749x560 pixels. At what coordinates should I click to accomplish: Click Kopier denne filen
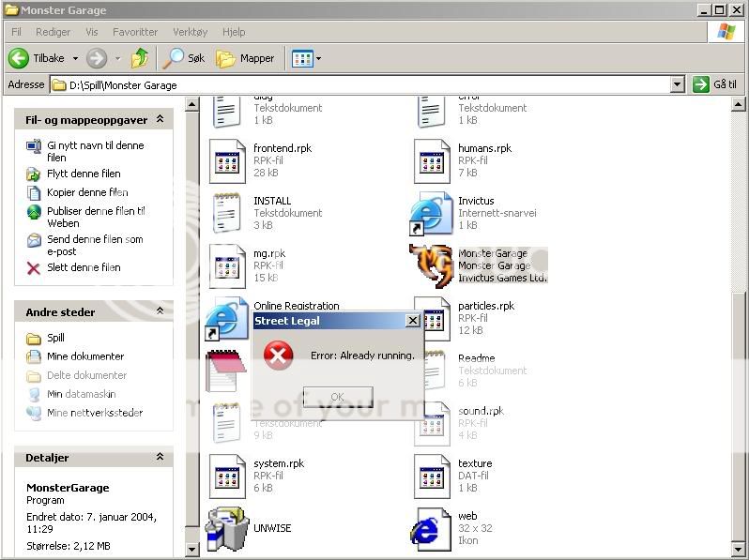[87, 192]
